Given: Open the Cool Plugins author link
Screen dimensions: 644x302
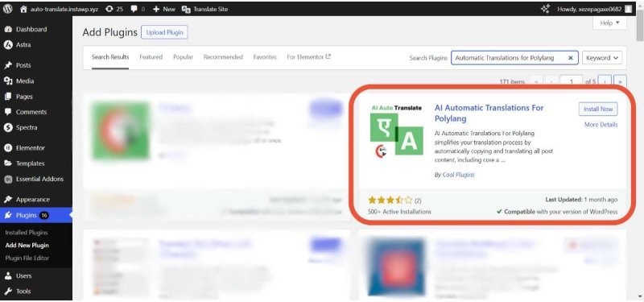Looking at the screenshot, I should coord(458,175).
